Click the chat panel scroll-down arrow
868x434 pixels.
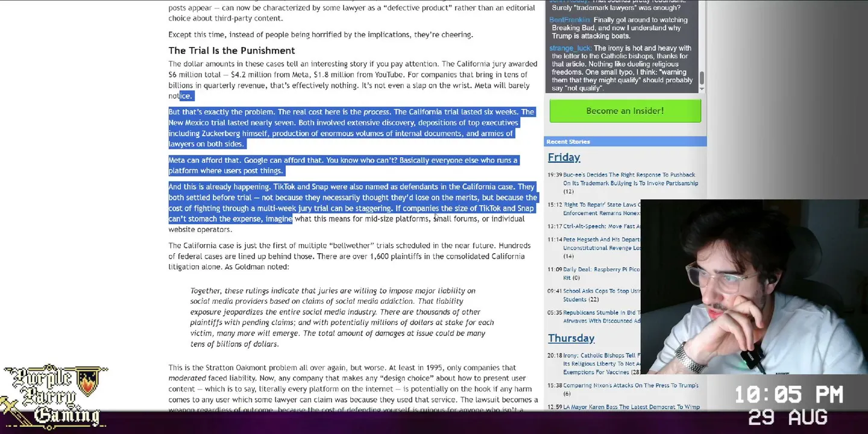click(x=702, y=89)
